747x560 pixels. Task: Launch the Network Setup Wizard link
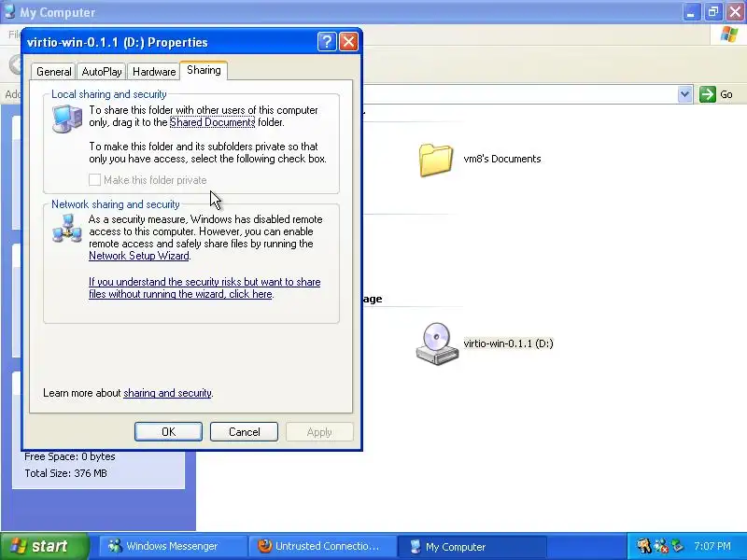[x=139, y=256]
